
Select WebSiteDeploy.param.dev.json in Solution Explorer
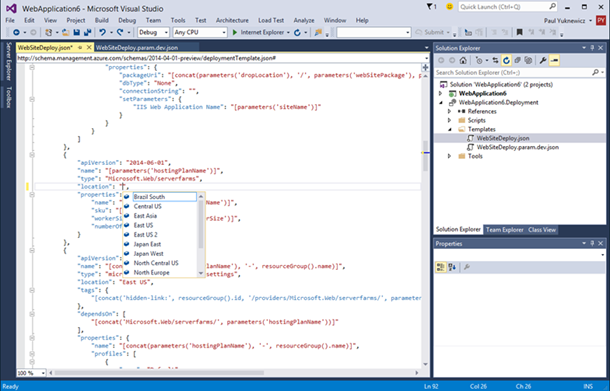click(x=517, y=147)
